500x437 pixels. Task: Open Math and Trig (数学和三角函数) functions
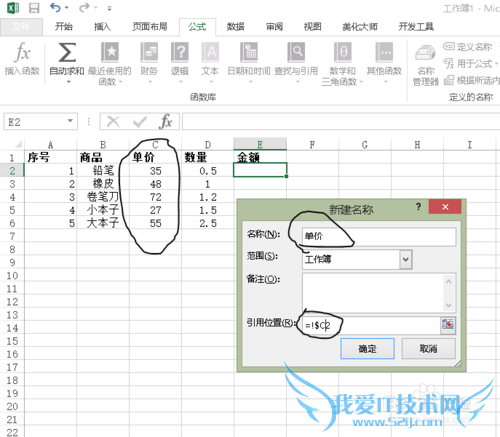click(342, 63)
